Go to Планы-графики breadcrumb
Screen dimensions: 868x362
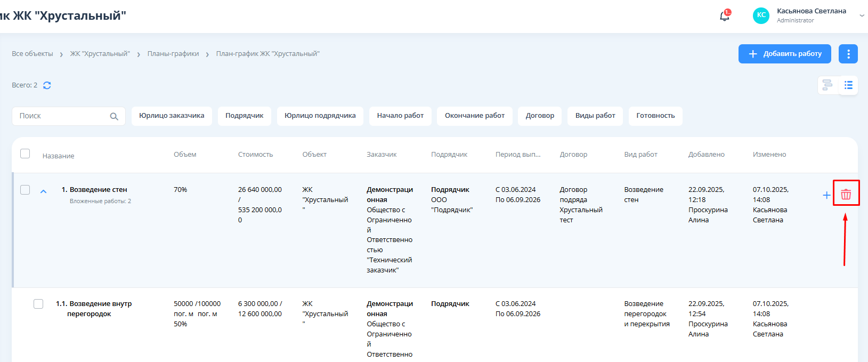point(173,54)
